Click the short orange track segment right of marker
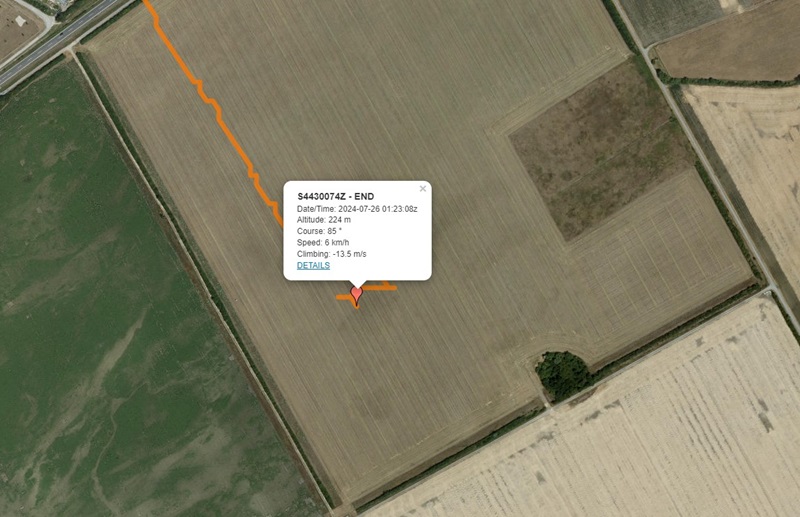The width and height of the screenshot is (800, 517). pyautogui.click(x=380, y=288)
